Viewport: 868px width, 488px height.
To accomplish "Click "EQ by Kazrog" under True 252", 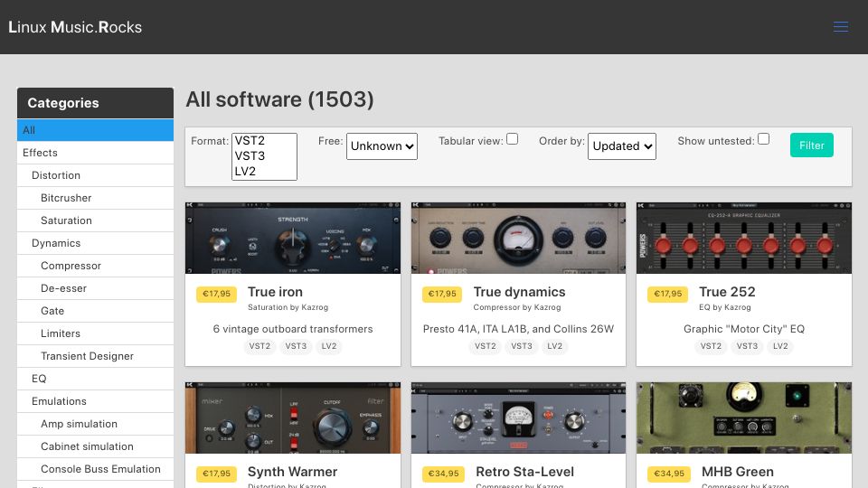I will [x=724, y=307].
